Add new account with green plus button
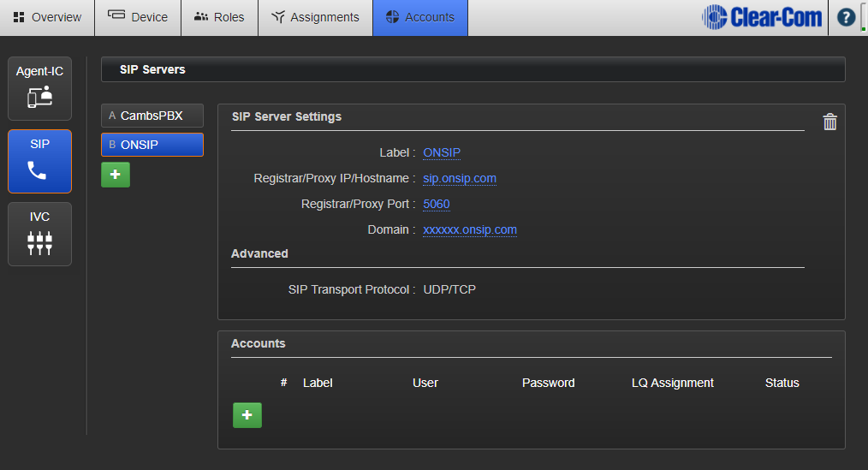Image resolution: width=868 pixels, height=470 pixels. point(247,415)
